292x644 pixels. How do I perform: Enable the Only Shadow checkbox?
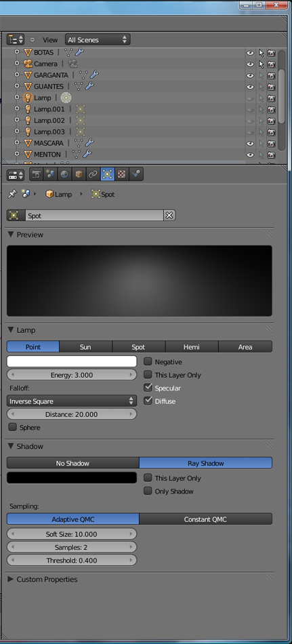[x=148, y=491]
